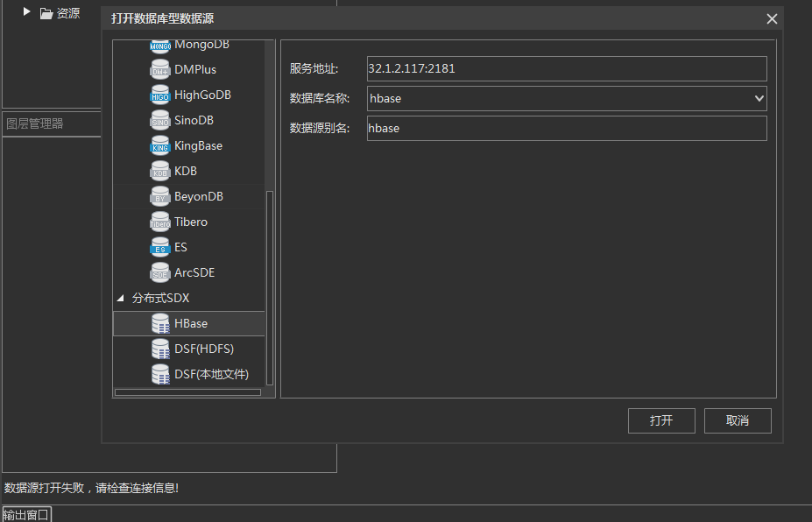Click the SinoDB database icon

coord(160,121)
